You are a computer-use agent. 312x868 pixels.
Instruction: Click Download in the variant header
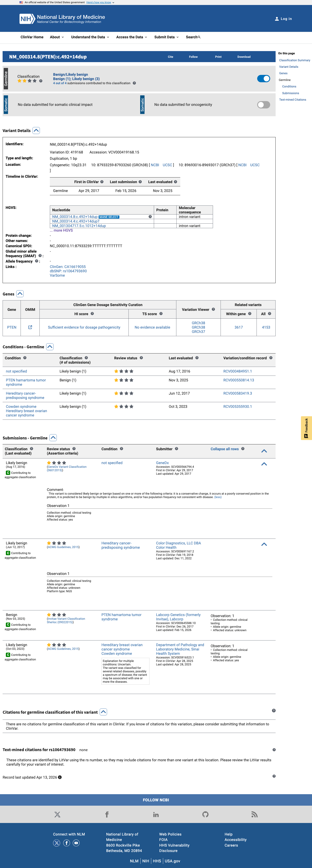[244, 57]
